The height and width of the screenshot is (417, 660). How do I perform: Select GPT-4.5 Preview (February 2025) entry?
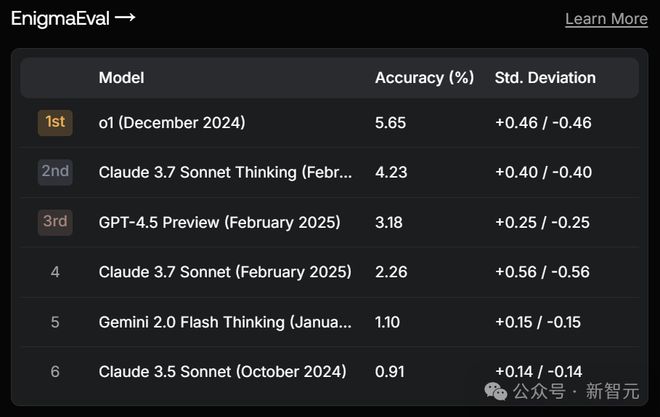click(x=219, y=222)
